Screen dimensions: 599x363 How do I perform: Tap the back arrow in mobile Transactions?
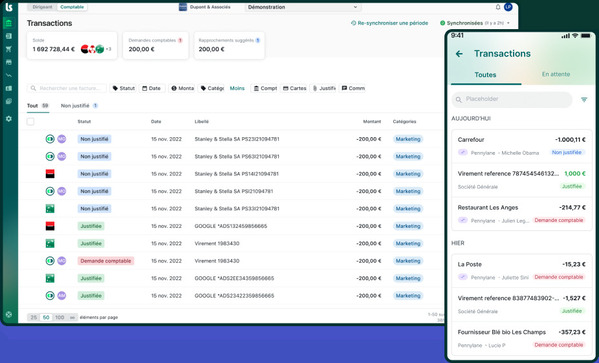tap(459, 54)
